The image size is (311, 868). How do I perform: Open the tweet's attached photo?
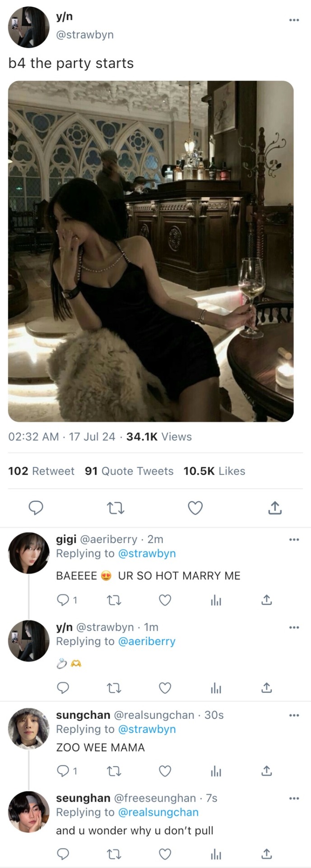point(151,251)
